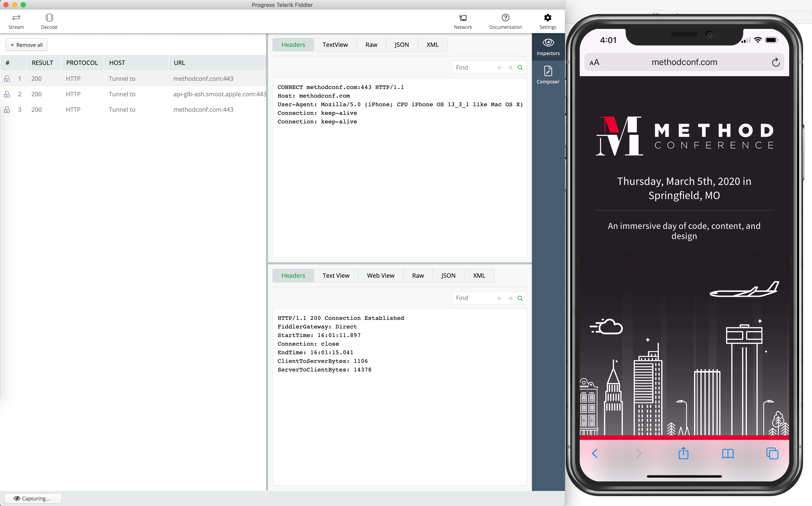Click the ServerToClientBytes: 14378 line
Screen dimensions: 812x506
tap(324, 370)
